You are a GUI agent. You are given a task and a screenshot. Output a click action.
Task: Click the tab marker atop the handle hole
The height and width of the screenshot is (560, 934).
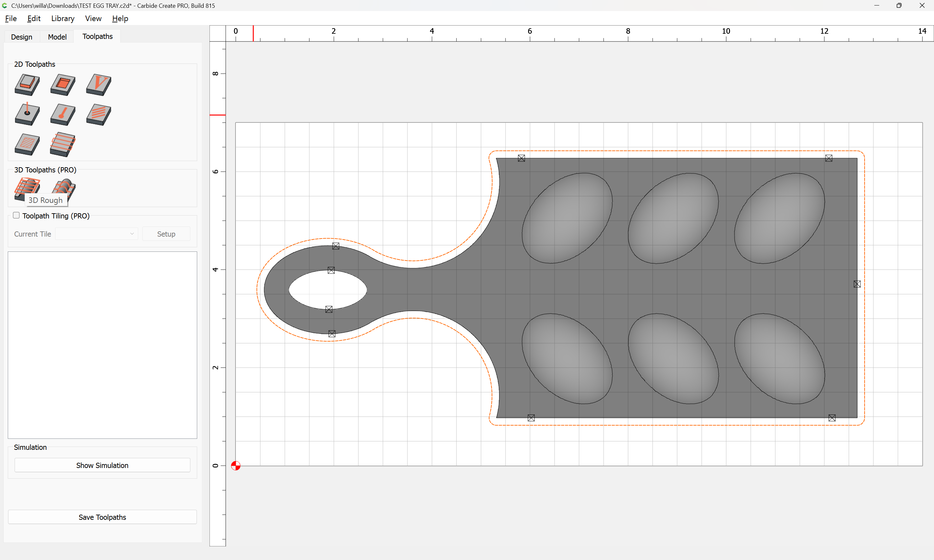331,270
